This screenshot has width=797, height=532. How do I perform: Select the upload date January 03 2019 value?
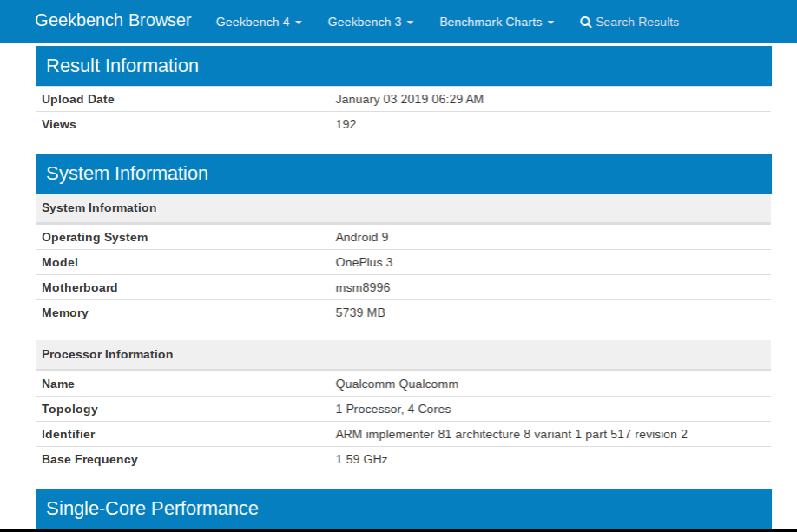tap(409, 99)
